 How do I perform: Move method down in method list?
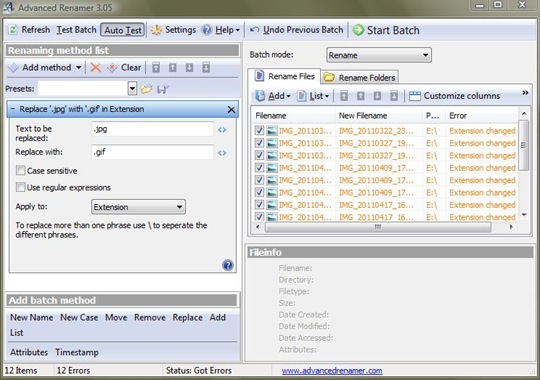189,68
